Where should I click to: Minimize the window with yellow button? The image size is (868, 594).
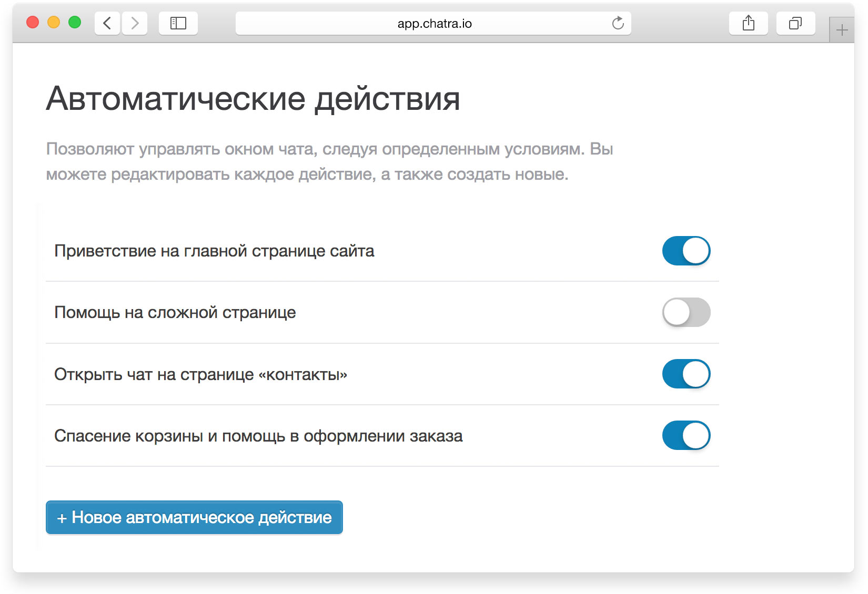tap(54, 22)
